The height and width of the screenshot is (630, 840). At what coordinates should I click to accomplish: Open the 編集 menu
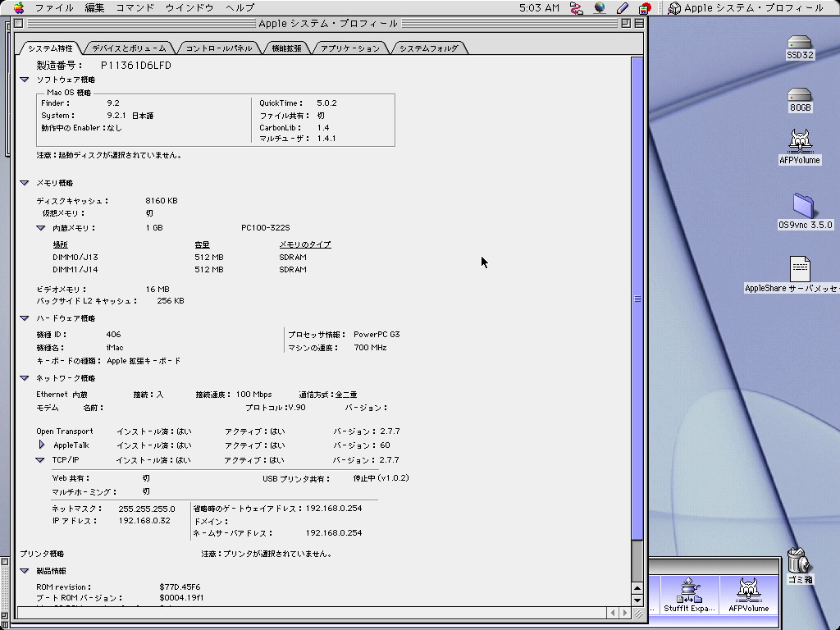click(94, 8)
